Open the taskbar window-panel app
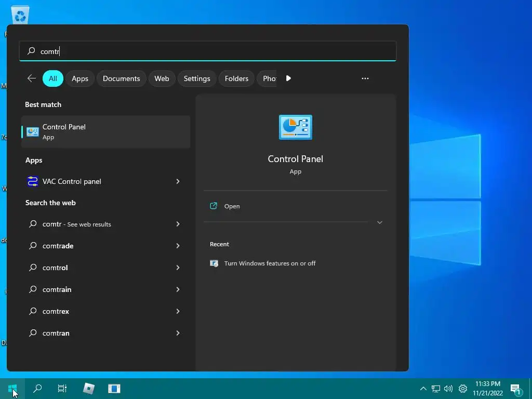Screen dimensions: 532x399 click(114, 389)
